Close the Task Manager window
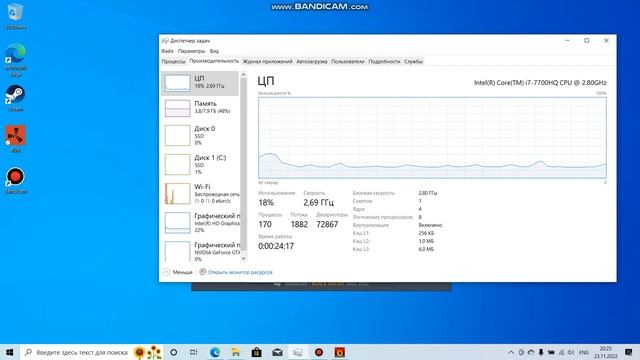 coord(606,41)
